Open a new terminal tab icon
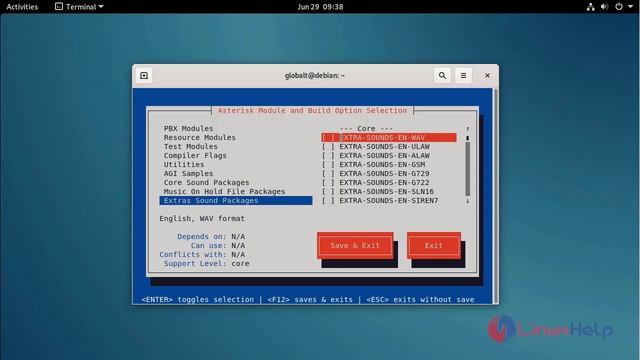This screenshot has width=640, height=360. pos(144,76)
